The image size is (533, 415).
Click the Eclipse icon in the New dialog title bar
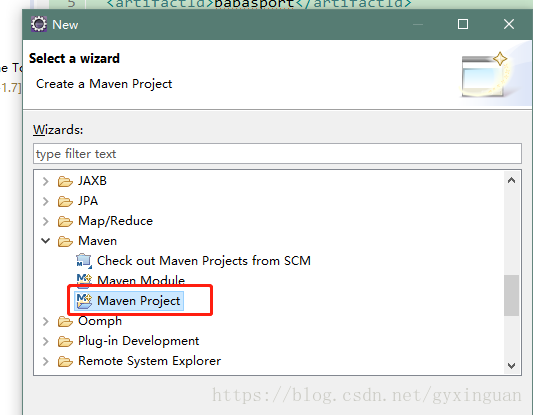click(39, 24)
